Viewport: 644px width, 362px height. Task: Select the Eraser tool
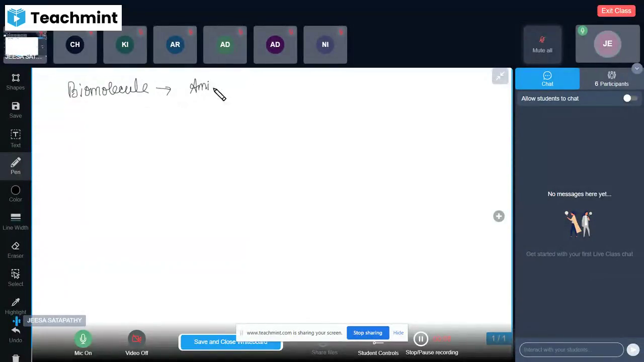pyautogui.click(x=16, y=250)
